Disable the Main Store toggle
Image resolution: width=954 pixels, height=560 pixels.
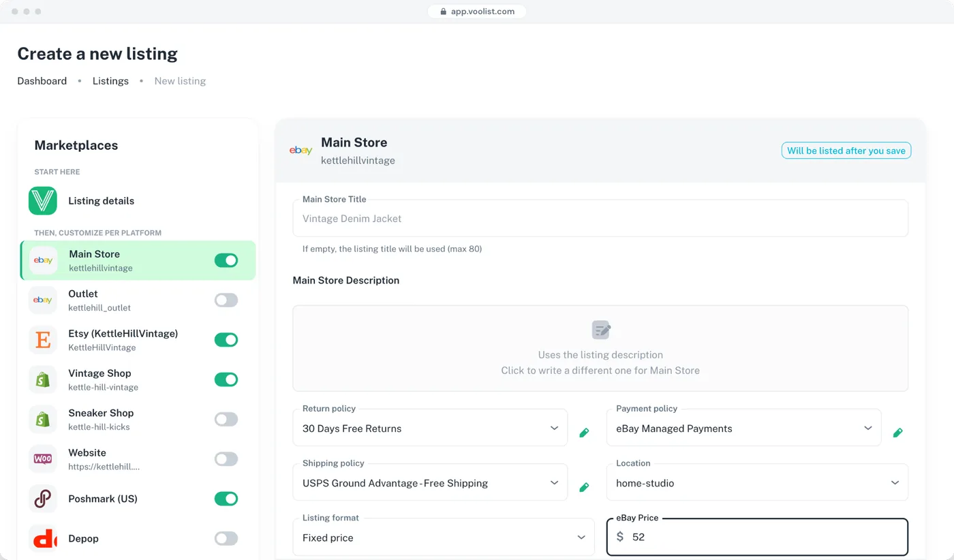click(x=226, y=260)
